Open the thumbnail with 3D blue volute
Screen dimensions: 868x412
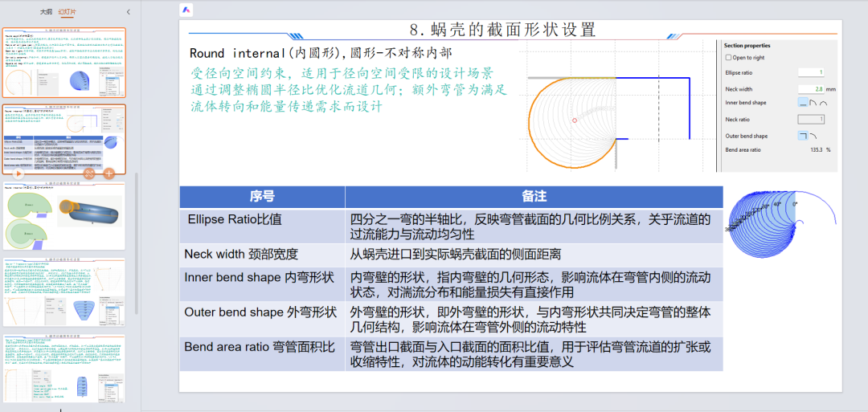click(64, 216)
